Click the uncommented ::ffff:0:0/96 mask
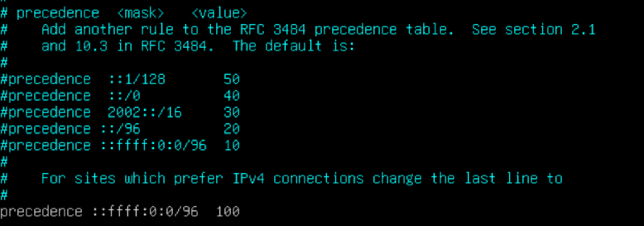This screenshot has width=644, height=226. [x=144, y=212]
